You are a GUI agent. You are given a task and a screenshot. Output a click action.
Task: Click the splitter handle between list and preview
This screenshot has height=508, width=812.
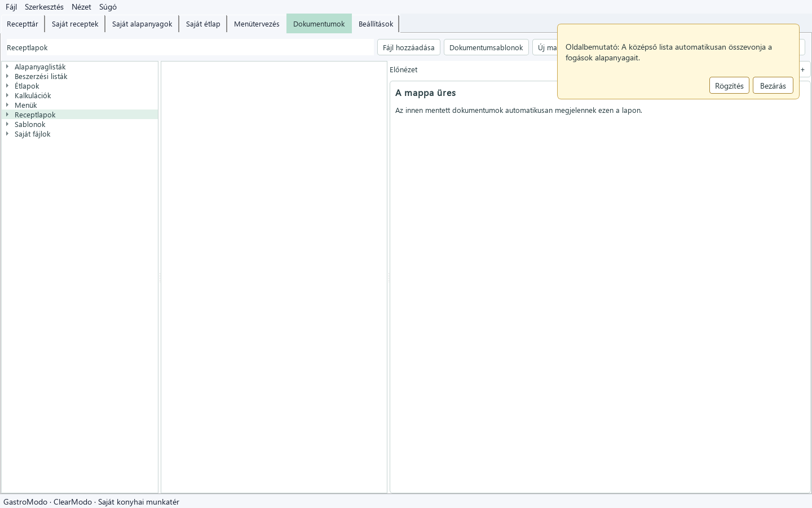click(x=389, y=277)
